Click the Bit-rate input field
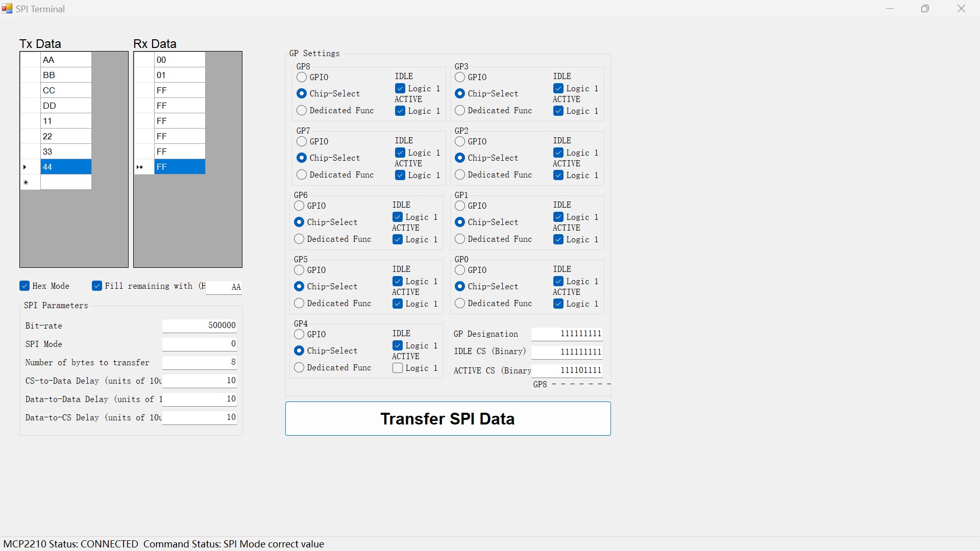 pyautogui.click(x=200, y=325)
